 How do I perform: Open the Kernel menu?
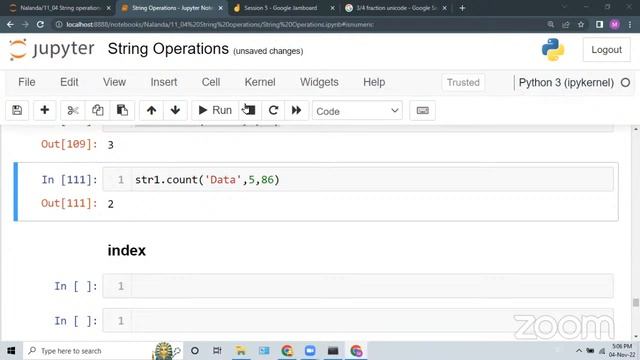260,82
